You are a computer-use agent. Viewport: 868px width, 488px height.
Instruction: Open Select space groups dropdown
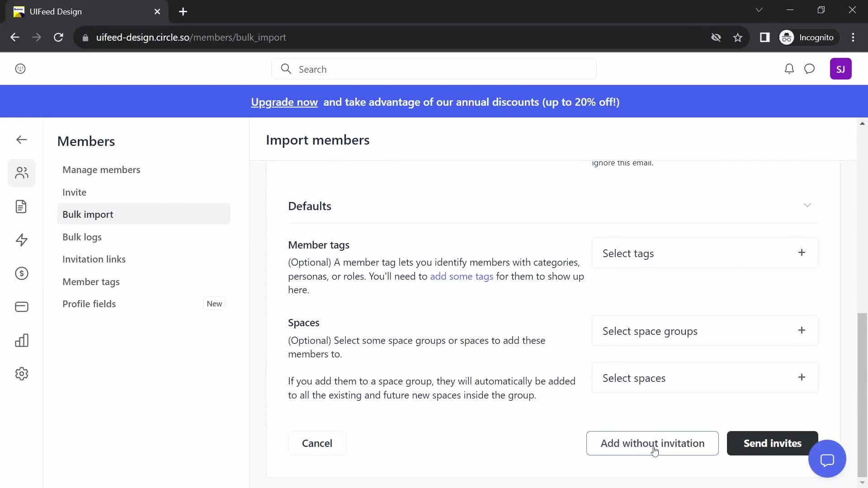tap(705, 331)
